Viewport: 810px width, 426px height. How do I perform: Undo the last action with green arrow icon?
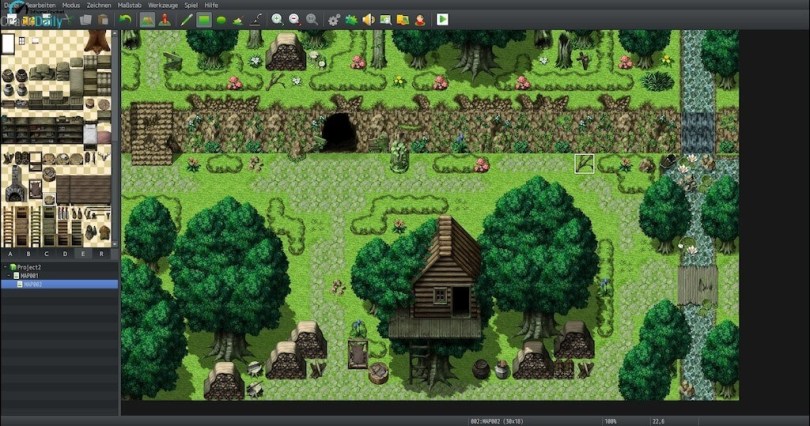point(125,20)
